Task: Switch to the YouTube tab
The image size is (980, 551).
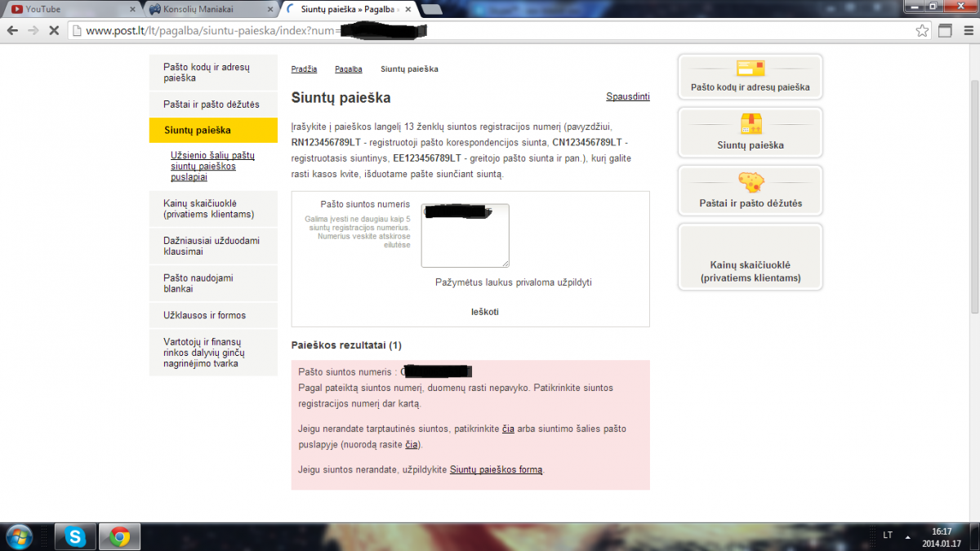Action: 69,9
